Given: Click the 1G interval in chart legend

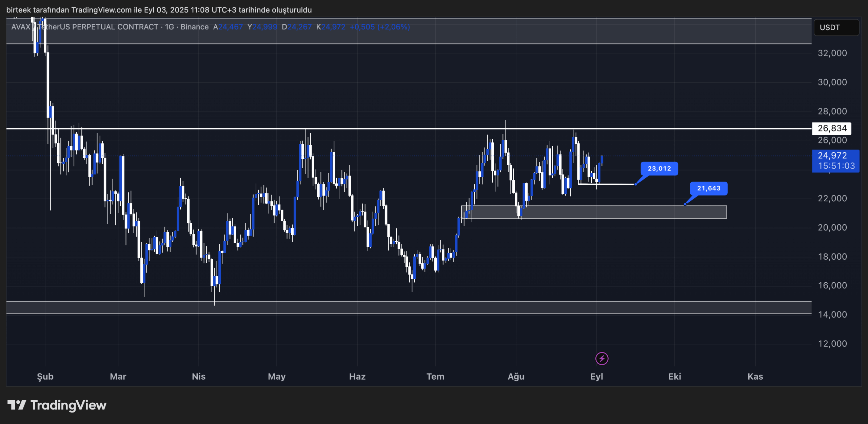Looking at the screenshot, I should 169,27.
